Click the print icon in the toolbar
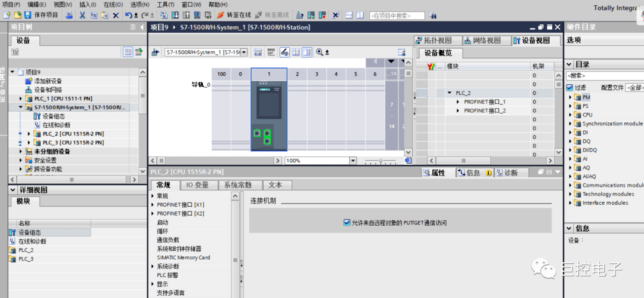The height and width of the screenshot is (298, 644). (69, 15)
